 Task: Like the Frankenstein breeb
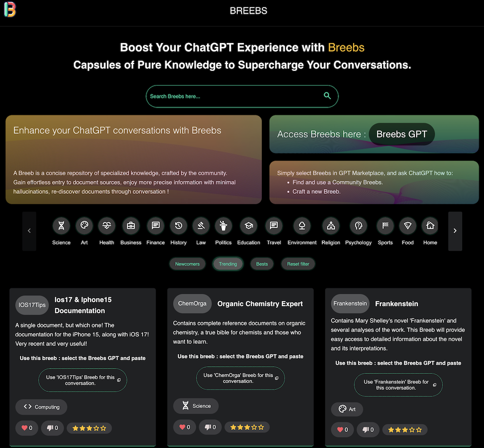(343, 430)
